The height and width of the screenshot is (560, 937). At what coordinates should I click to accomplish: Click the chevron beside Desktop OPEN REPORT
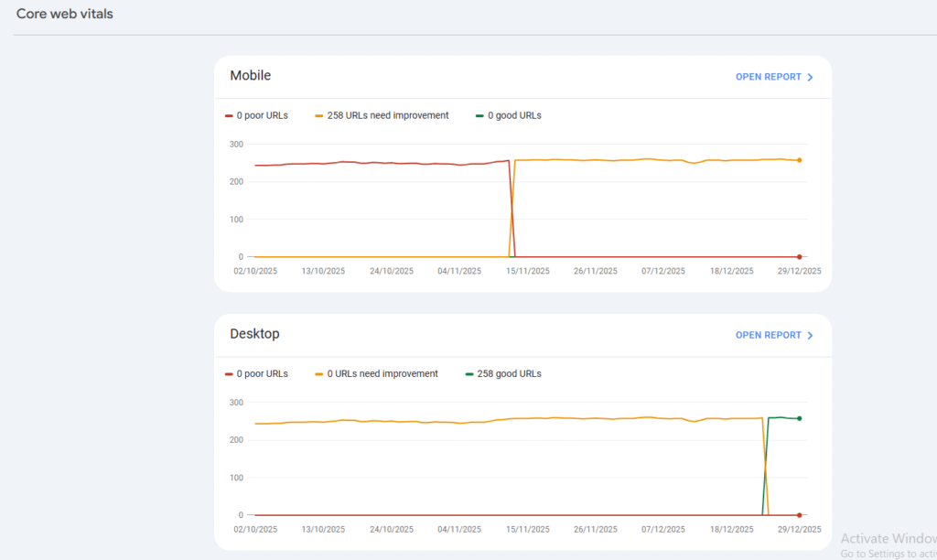[x=811, y=335]
